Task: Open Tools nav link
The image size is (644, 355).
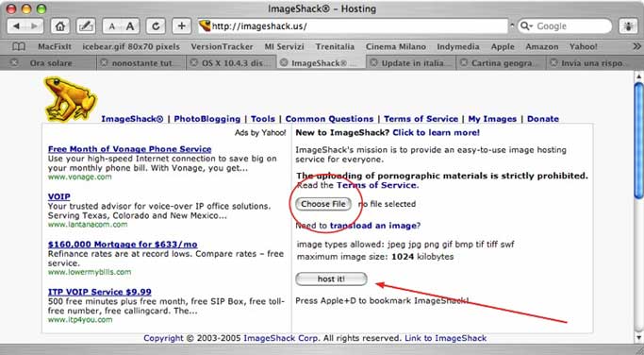Action: pos(263,118)
